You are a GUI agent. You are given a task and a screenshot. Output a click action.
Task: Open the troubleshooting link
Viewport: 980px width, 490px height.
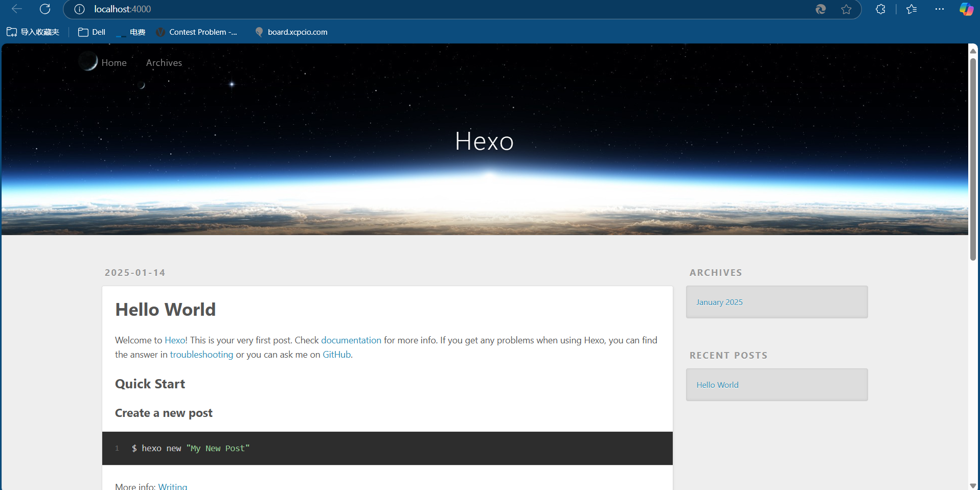201,355
